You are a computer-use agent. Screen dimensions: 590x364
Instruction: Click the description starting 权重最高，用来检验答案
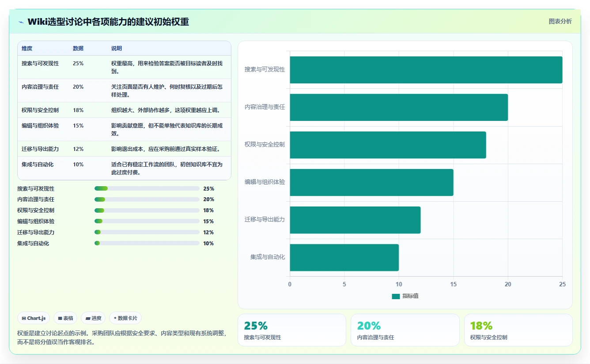click(167, 68)
